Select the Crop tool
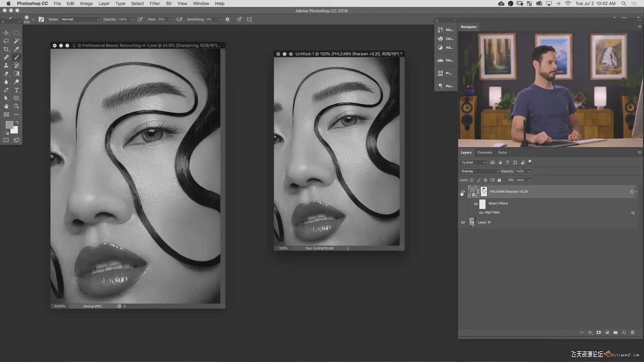Image resolution: width=644 pixels, height=362 pixels. [6, 49]
